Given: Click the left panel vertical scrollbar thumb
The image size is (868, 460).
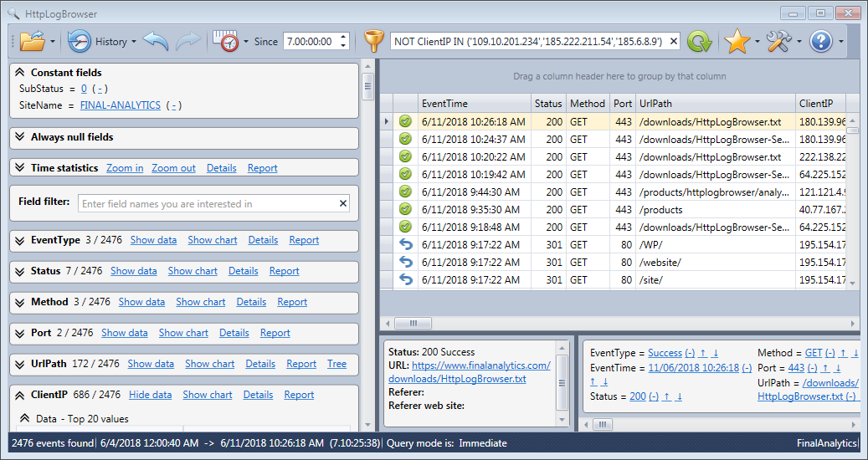Looking at the screenshot, I should tap(367, 86).
